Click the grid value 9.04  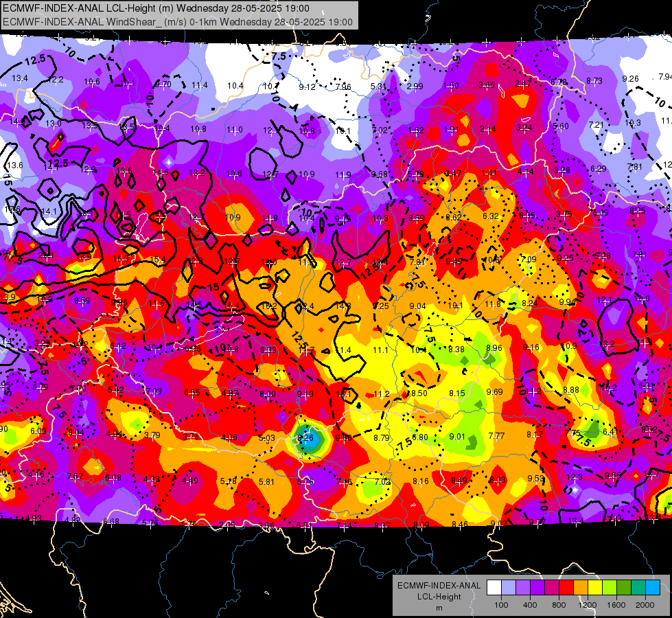(418, 306)
